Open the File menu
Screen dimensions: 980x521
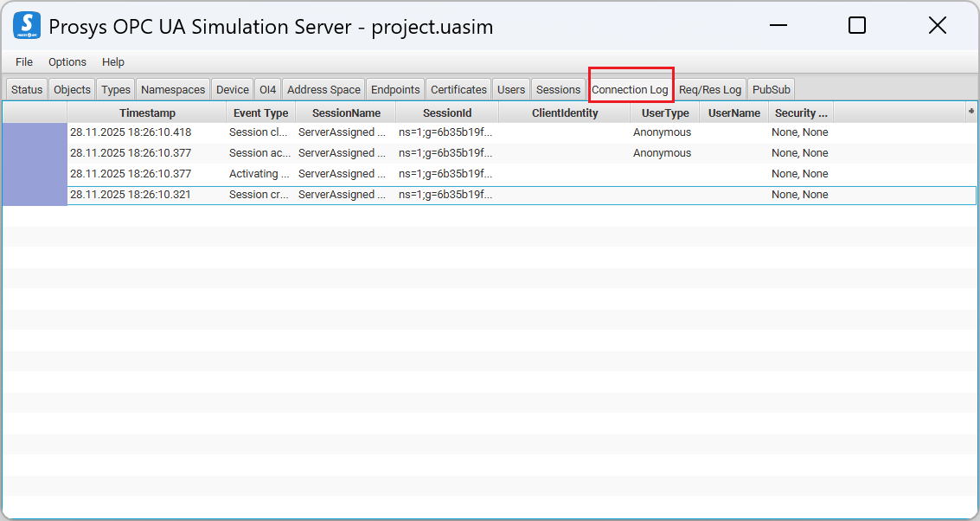23,62
